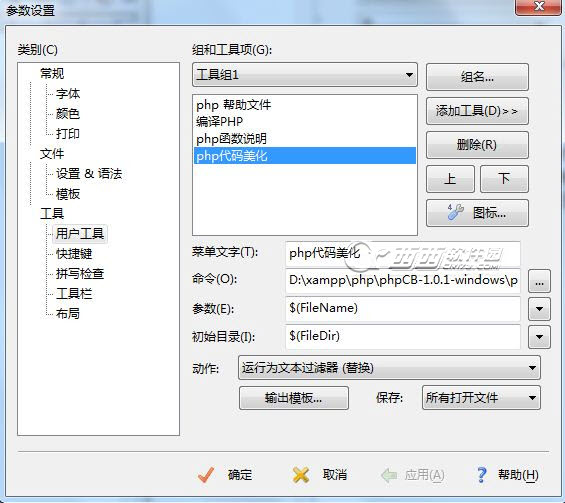Open the 保存 所有打开文件 dropdown
The width and height of the screenshot is (565, 503).
(481, 398)
